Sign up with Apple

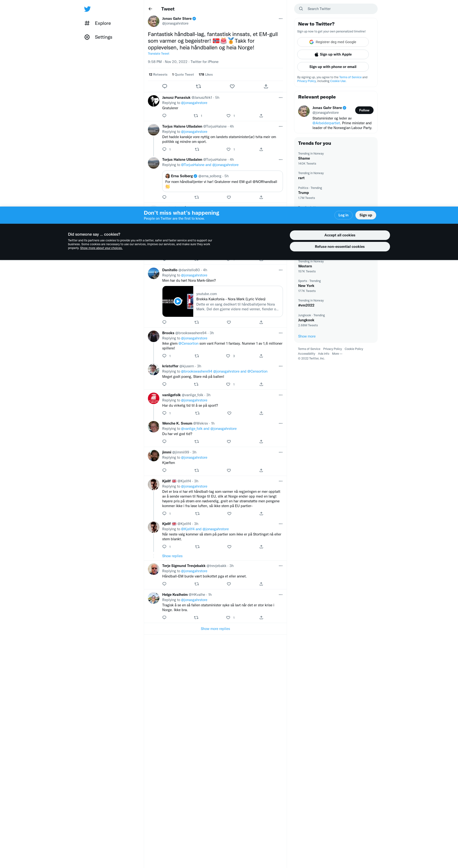point(333,54)
